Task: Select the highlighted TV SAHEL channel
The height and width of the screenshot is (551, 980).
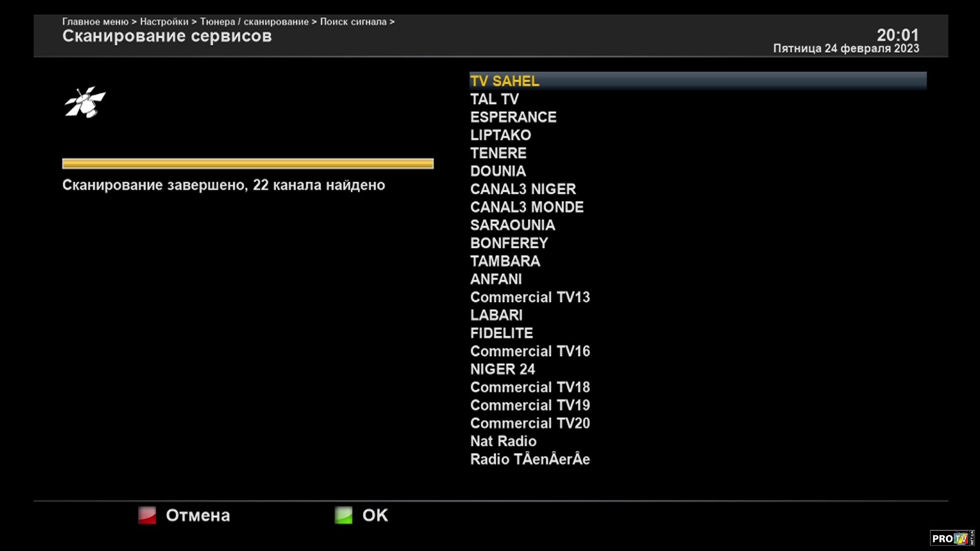Action: pos(504,81)
